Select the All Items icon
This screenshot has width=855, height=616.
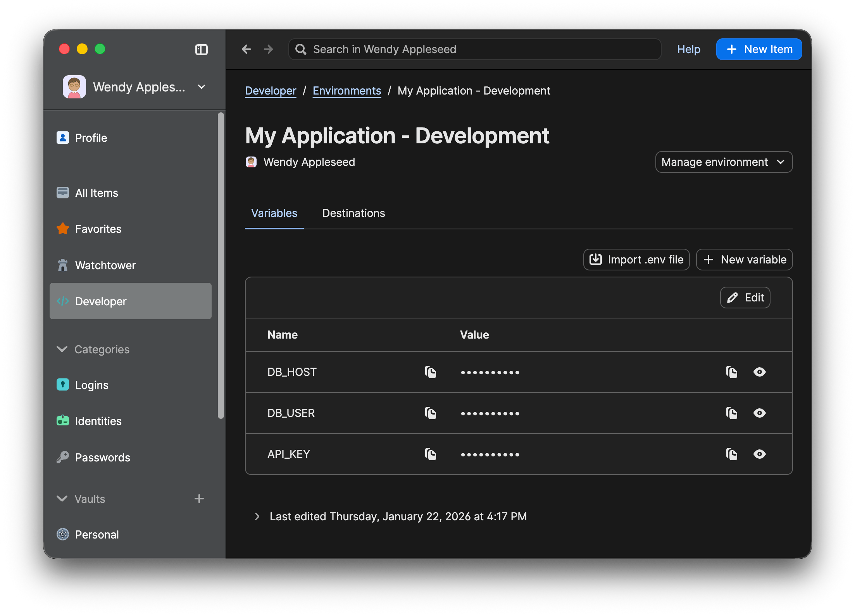(63, 193)
